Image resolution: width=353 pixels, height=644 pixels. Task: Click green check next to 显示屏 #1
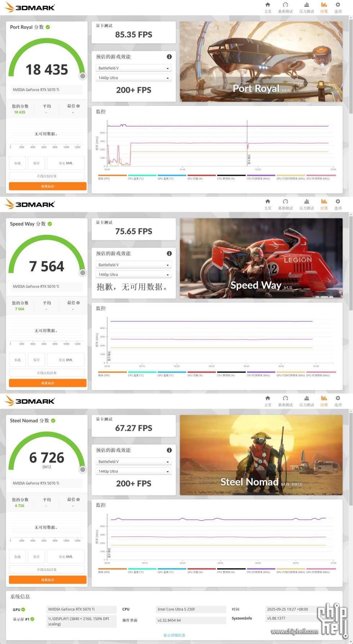pyautogui.click(x=32, y=619)
